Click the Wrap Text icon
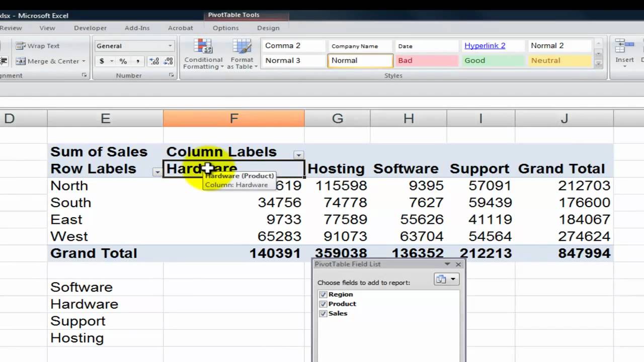The width and height of the screenshot is (644, 362). [x=21, y=46]
